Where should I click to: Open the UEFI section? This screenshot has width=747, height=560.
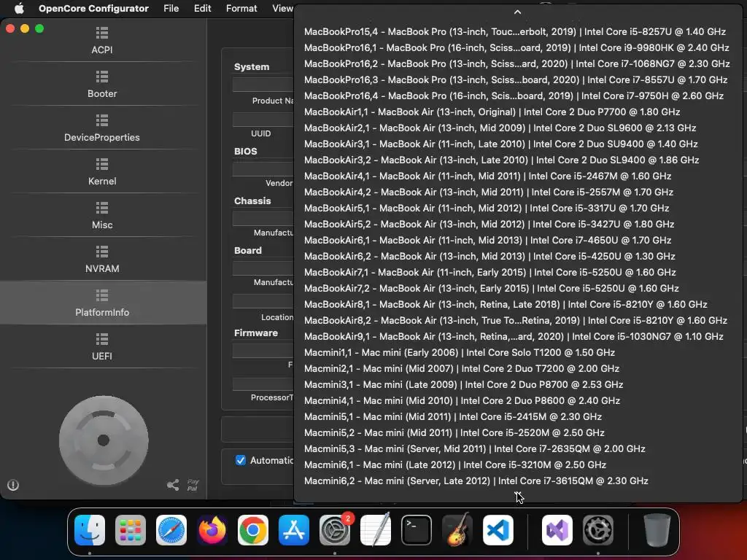point(102,346)
